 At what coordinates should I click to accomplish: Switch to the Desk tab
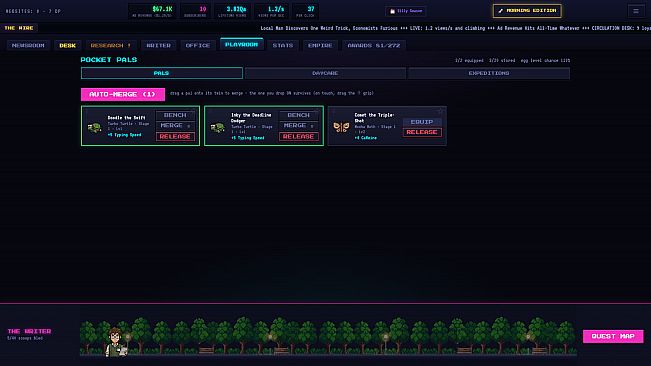pos(67,45)
